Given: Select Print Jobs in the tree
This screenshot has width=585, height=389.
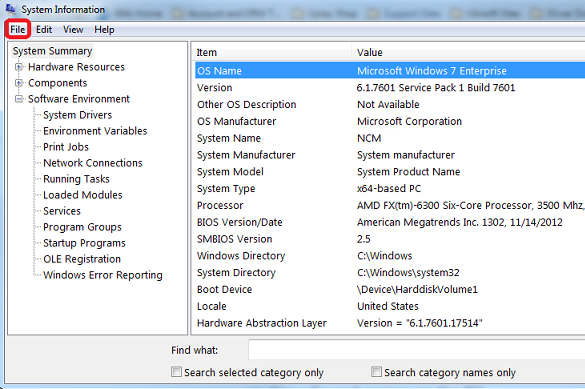Looking at the screenshot, I should 66,147.
